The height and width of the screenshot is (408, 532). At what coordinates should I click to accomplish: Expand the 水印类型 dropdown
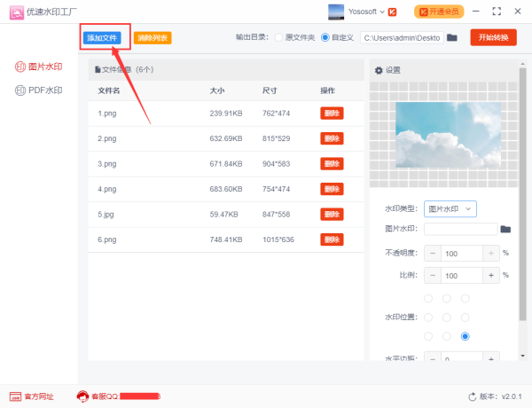tap(450, 208)
